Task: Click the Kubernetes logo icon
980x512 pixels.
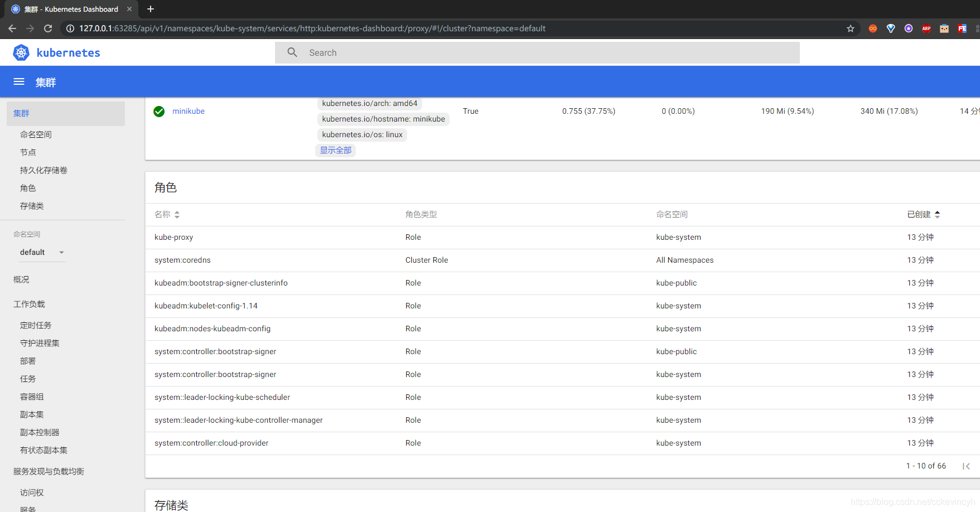Action: click(21, 52)
